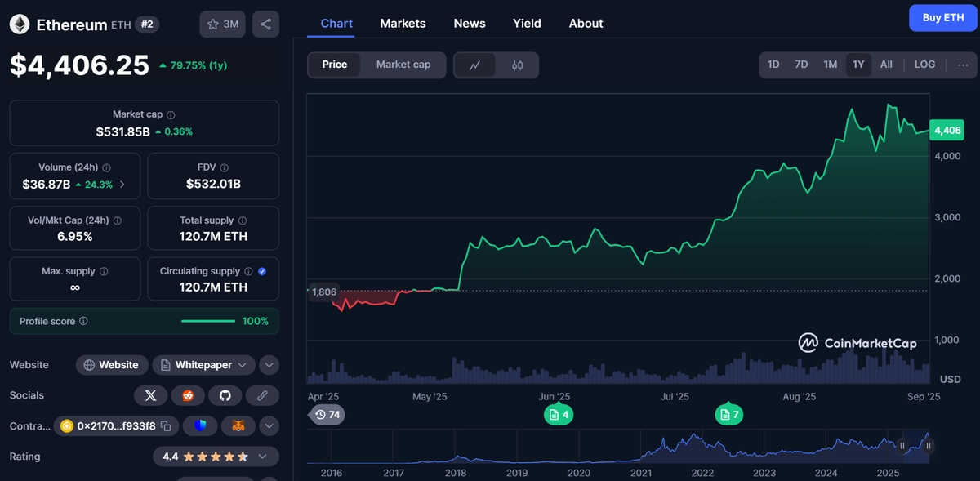Open FDV info icon
This screenshot has width=980, height=481.
coord(224,167)
